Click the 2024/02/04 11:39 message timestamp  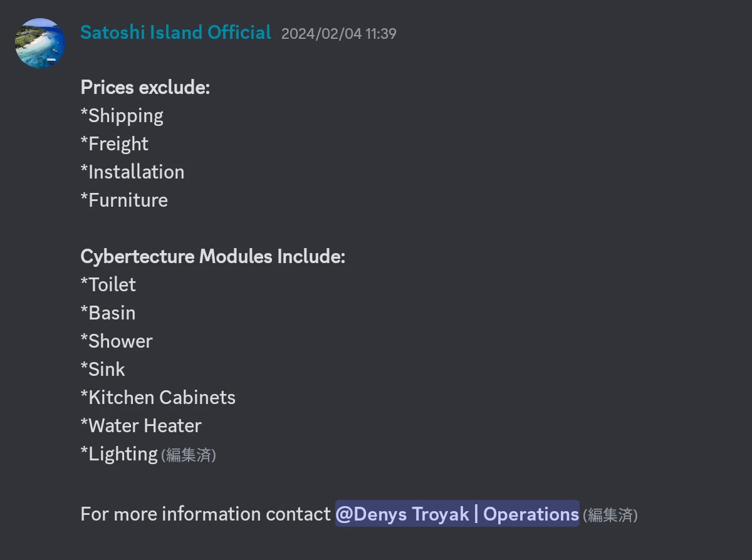pos(339,34)
